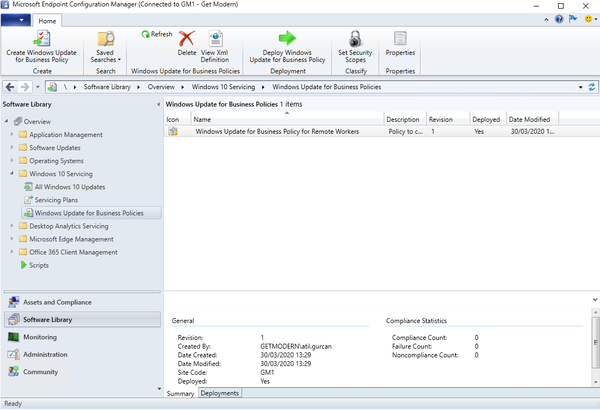Screen dimensions: 600x410
Task: Open Software Library workspace
Action: pyautogui.click(x=82, y=320)
